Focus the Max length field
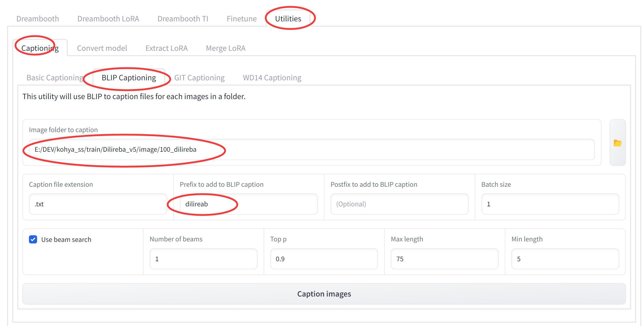The image size is (644, 326). click(444, 259)
